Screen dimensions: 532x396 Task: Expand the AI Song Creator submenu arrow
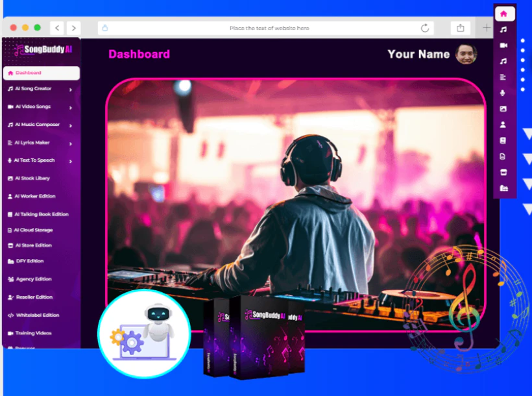pyautogui.click(x=71, y=90)
